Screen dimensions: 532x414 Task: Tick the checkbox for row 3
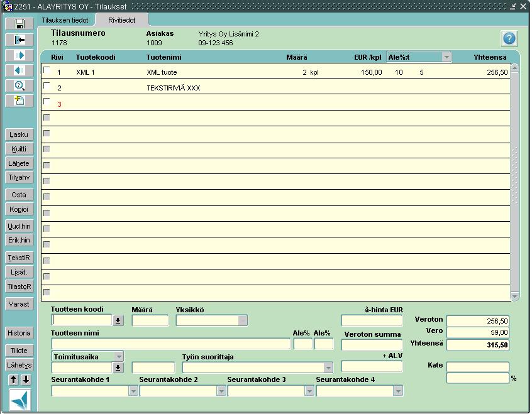tap(47, 101)
